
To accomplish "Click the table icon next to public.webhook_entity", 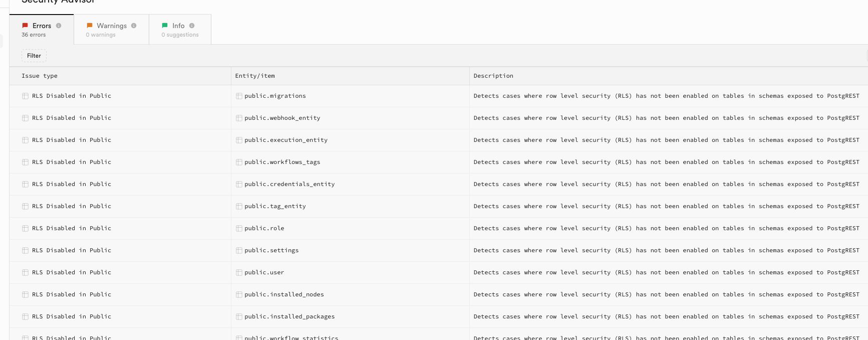I will click(239, 118).
